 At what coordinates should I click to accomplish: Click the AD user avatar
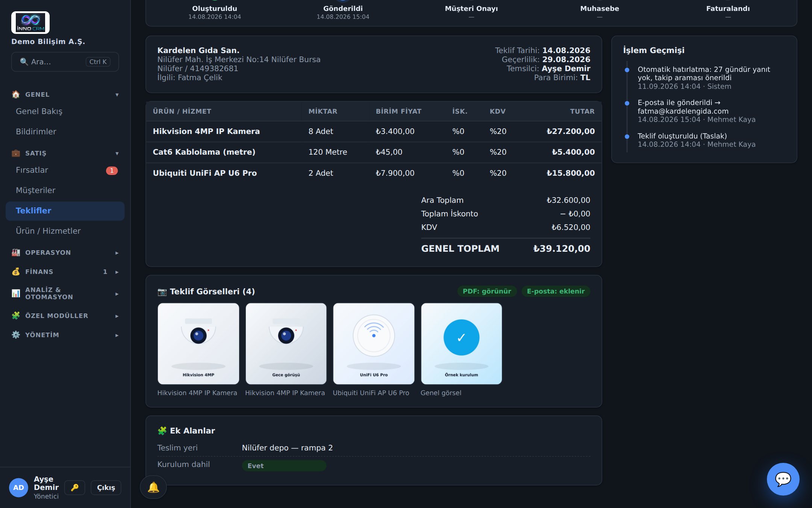[18, 488]
